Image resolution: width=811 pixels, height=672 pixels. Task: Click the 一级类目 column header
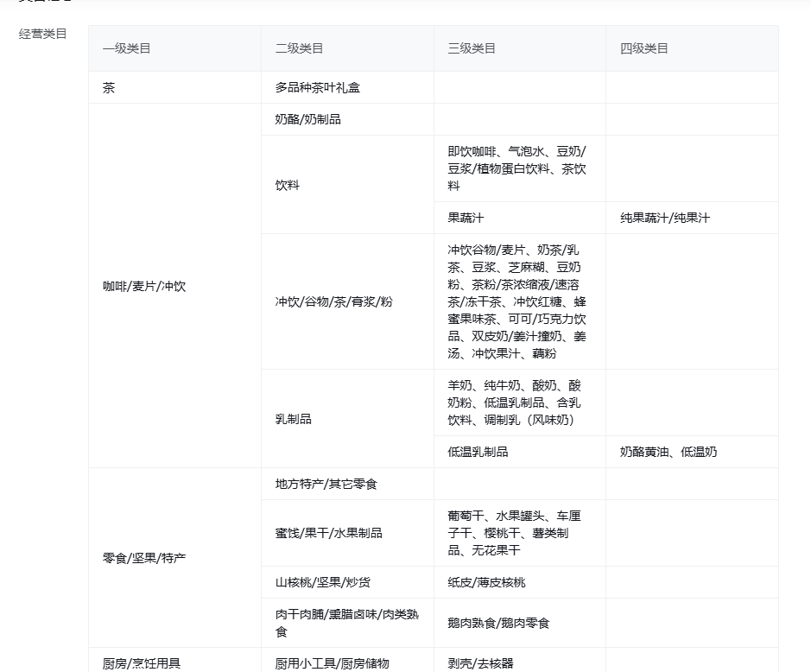click(126, 48)
